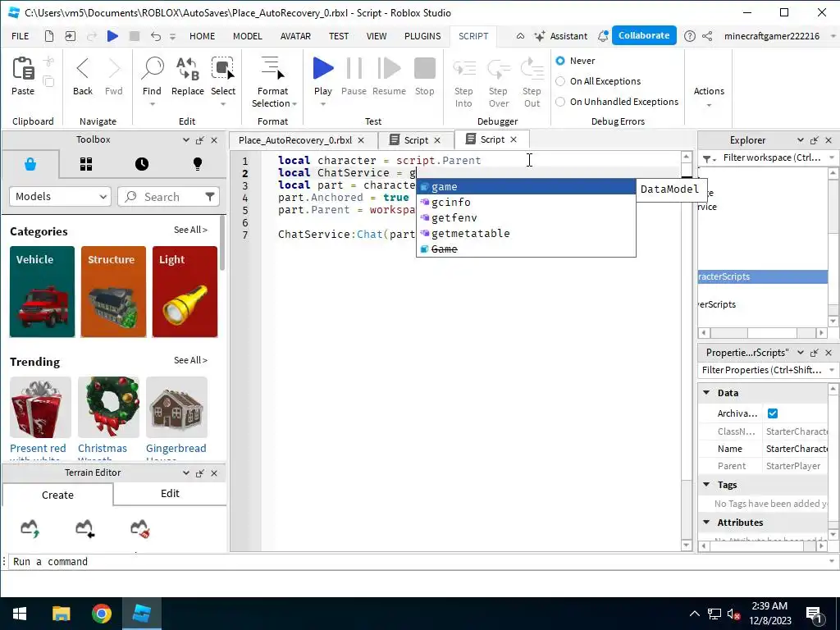Click the Collaborate button
Image resolution: width=840 pixels, height=630 pixels.
pos(644,35)
